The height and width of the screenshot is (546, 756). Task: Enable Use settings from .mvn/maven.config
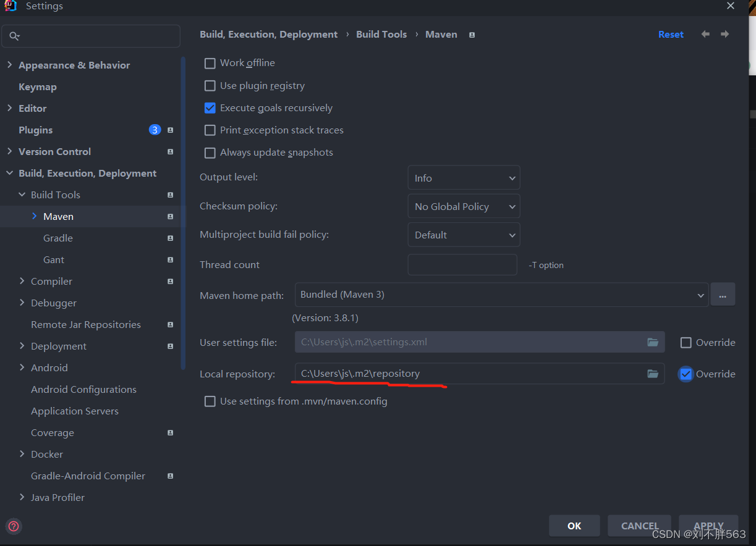[210, 401]
